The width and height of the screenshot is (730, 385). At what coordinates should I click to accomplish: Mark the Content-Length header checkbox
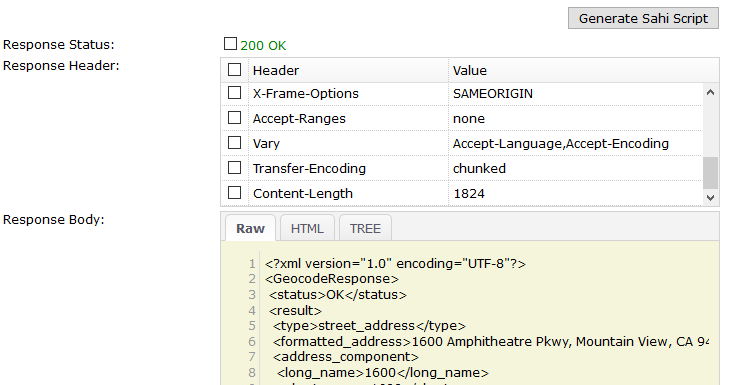[x=234, y=193]
